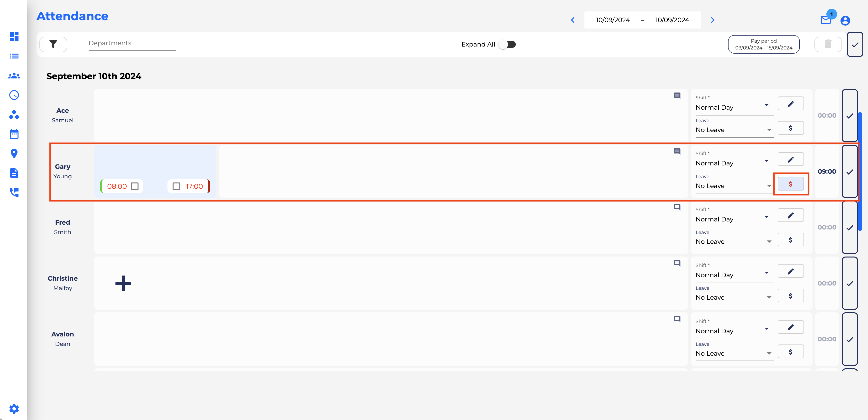This screenshot has width=868, height=420.
Task: Open the location pin sidebar icon
Action: 14,153
